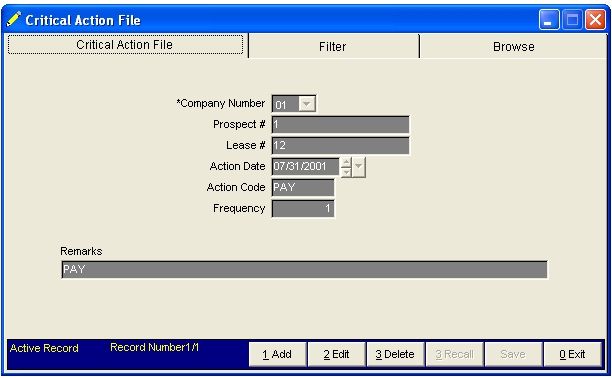Viewport: 612px width, 378px height.
Task: Open the Filter tab
Action: click(x=333, y=46)
